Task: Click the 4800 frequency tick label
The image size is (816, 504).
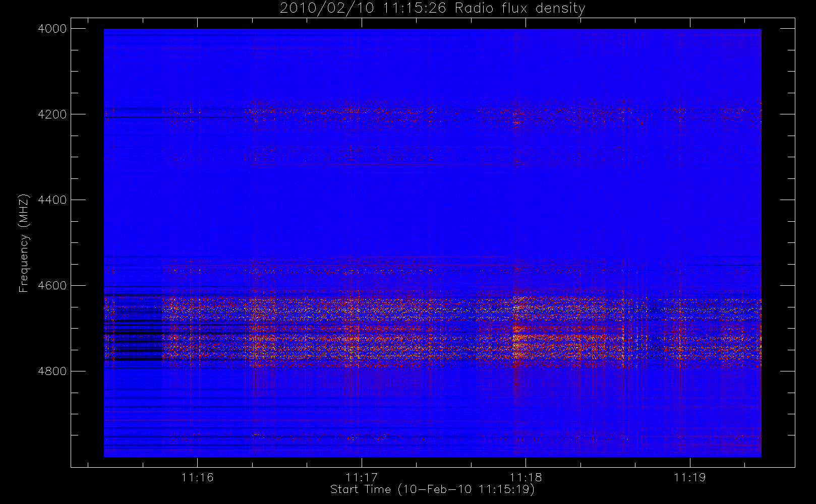Action: (x=52, y=371)
